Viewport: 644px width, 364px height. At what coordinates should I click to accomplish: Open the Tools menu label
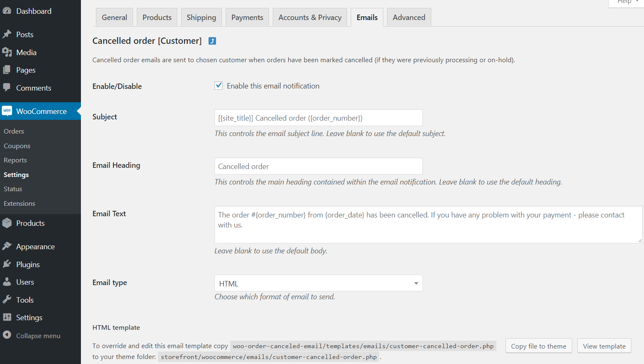click(25, 300)
